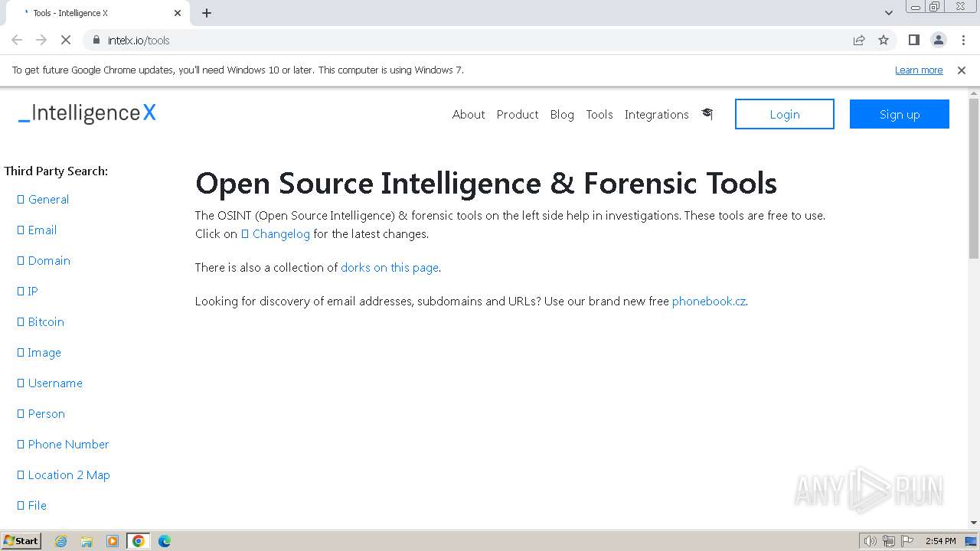
Task: Visit phonebook.cz link
Action: coord(709,301)
